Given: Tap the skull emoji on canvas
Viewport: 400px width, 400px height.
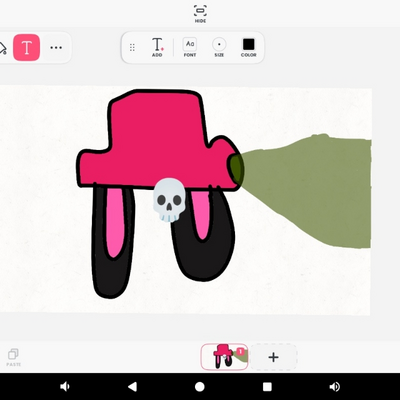Looking at the screenshot, I should pyautogui.click(x=169, y=200).
